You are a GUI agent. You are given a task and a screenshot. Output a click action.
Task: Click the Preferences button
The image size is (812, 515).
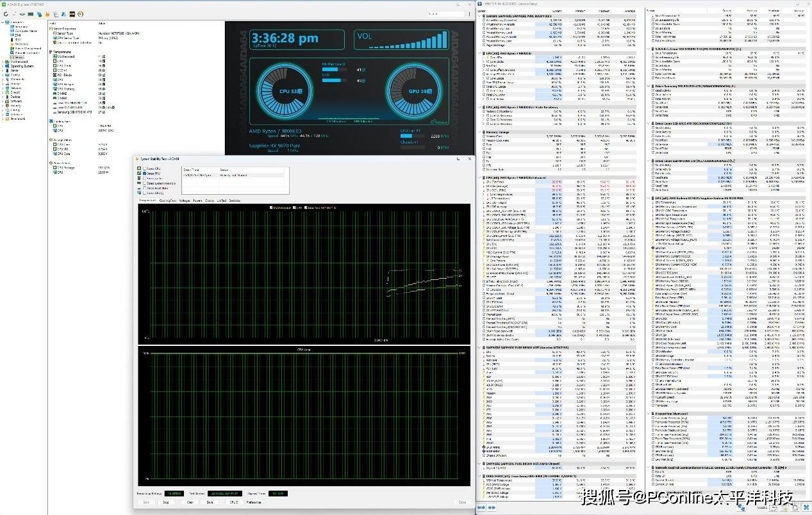click(x=254, y=502)
